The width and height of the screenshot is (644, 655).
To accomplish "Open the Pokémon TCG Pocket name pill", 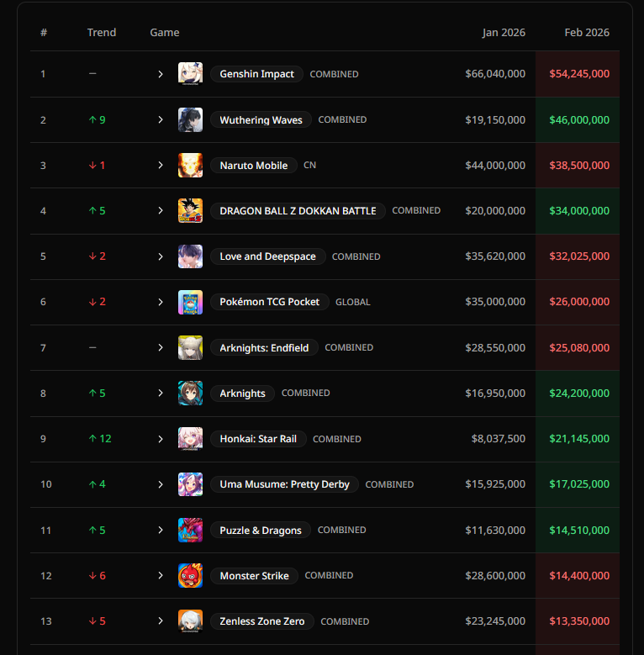I will pyautogui.click(x=269, y=302).
